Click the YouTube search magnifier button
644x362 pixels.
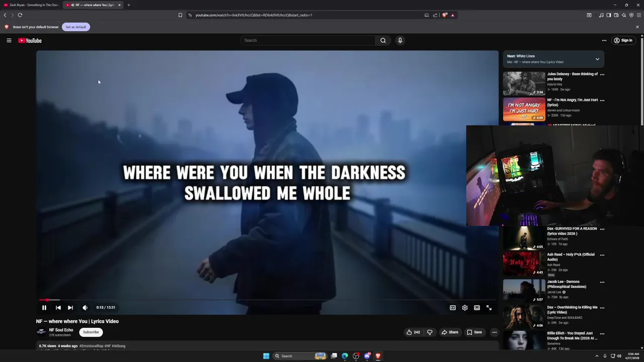tap(383, 40)
